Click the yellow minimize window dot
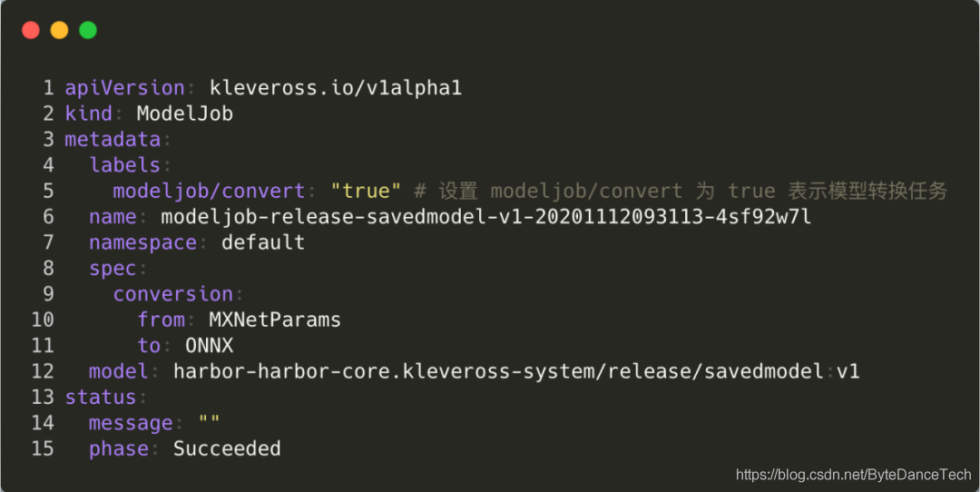This screenshot has width=980, height=492. point(59,30)
